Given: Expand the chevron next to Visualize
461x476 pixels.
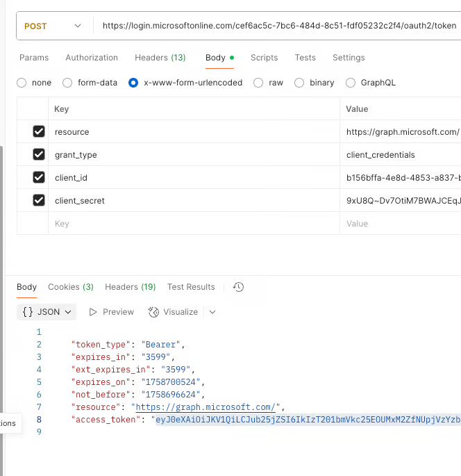Looking at the screenshot, I should (212, 312).
